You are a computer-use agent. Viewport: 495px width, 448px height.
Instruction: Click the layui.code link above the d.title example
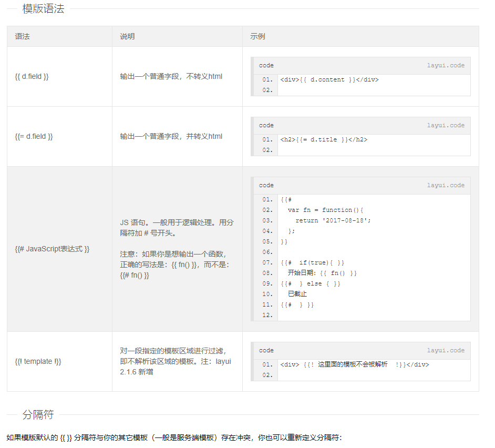click(446, 126)
